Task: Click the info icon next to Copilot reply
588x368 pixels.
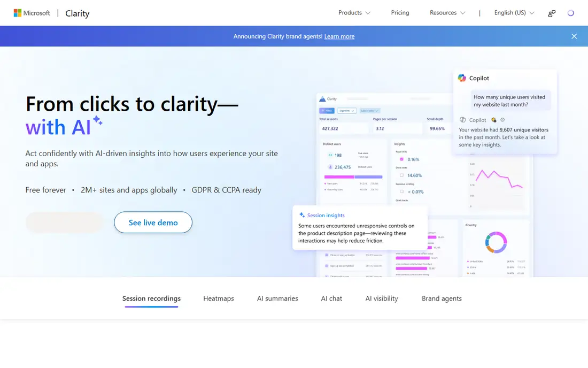Action: point(502,120)
